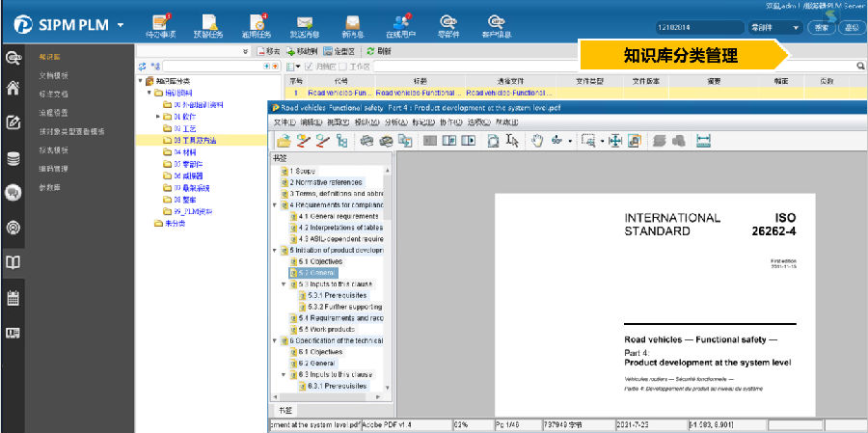Click the filter input above the category tree

coord(221,67)
